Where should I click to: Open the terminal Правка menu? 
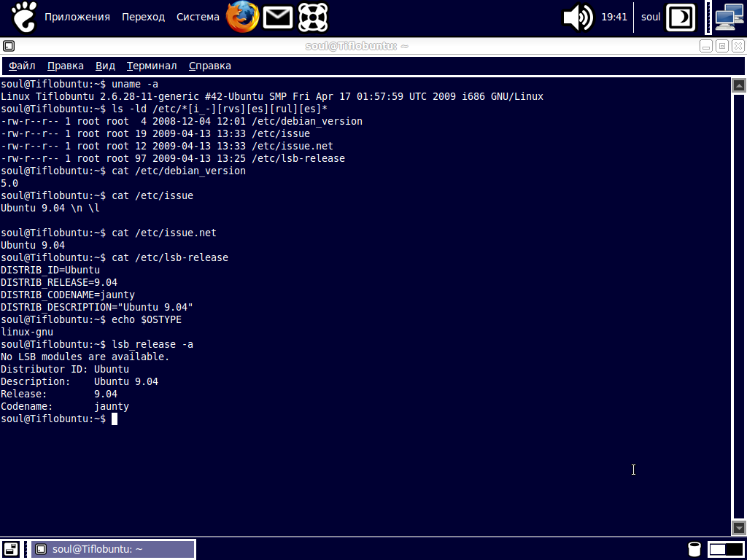pyautogui.click(x=65, y=66)
